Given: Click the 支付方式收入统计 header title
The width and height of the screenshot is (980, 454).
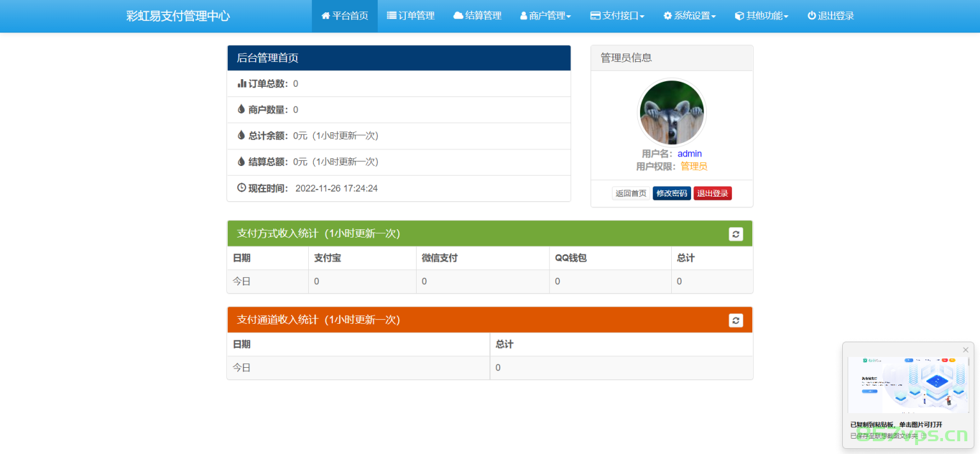Looking at the screenshot, I should point(318,234).
